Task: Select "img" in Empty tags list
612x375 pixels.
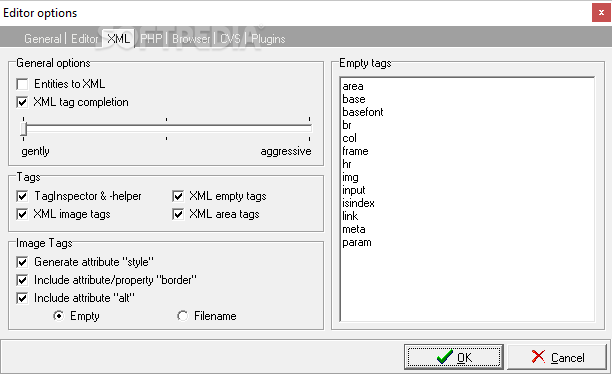Action: coord(350,177)
